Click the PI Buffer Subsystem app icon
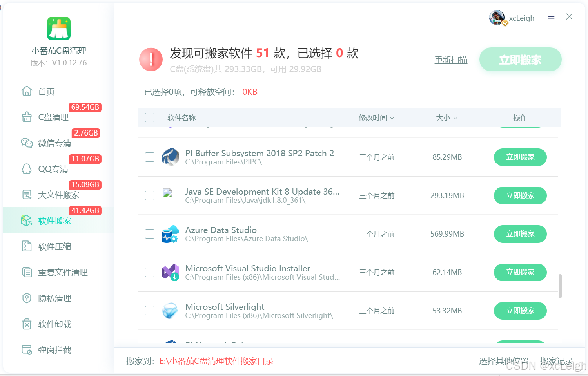Image resolution: width=588 pixels, height=376 pixels. 170,157
